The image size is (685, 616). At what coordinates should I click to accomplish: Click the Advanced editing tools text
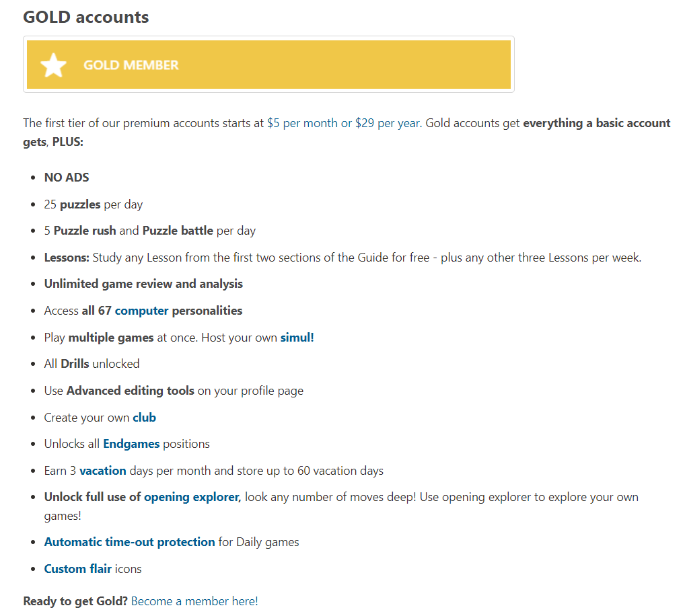[x=130, y=391]
